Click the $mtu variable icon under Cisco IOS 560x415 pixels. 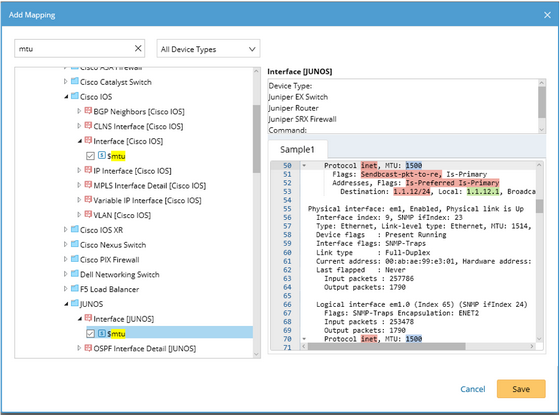pos(102,155)
